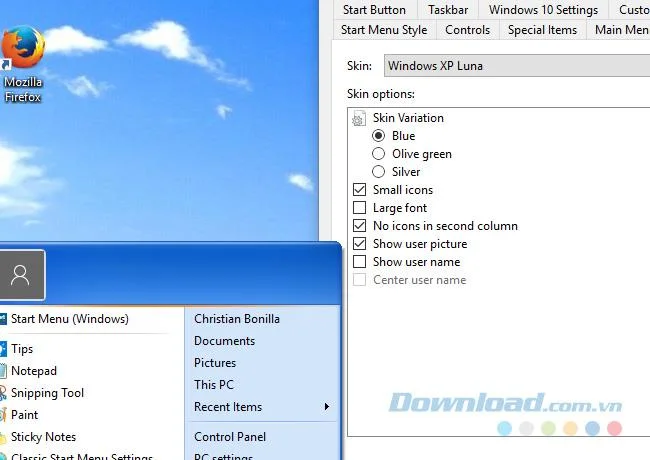Open Snipping Tool from the start menu
This screenshot has height=460, width=650.
(x=47, y=393)
